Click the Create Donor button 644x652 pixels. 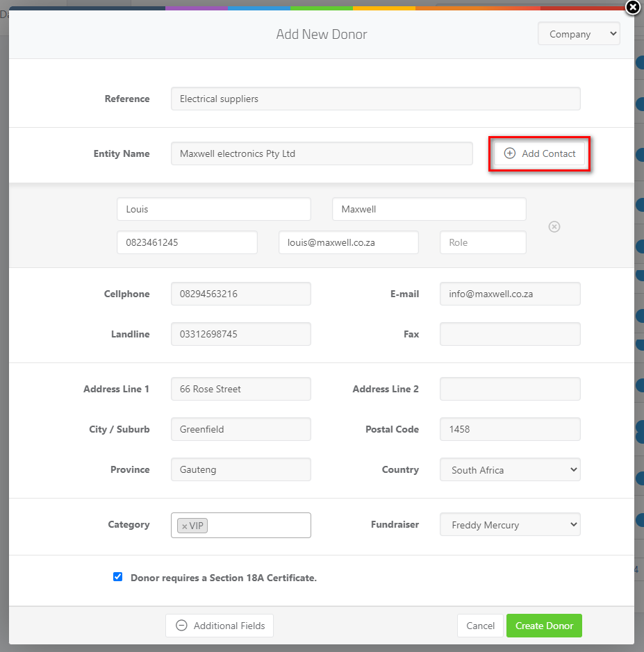tap(544, 626)
